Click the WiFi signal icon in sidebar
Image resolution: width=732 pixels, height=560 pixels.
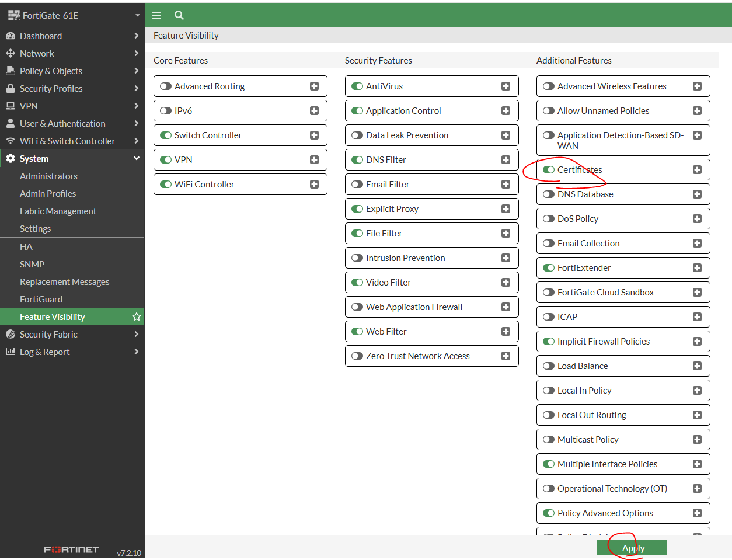pyautogui.click(x=11, y=141)
